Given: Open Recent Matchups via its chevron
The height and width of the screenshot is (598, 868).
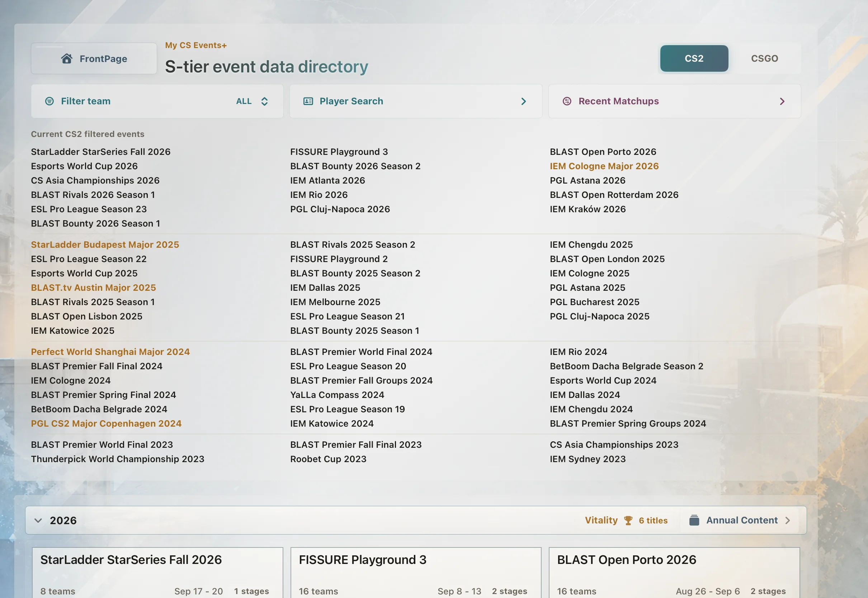Looking at the screenshot, I should (782, 101).
